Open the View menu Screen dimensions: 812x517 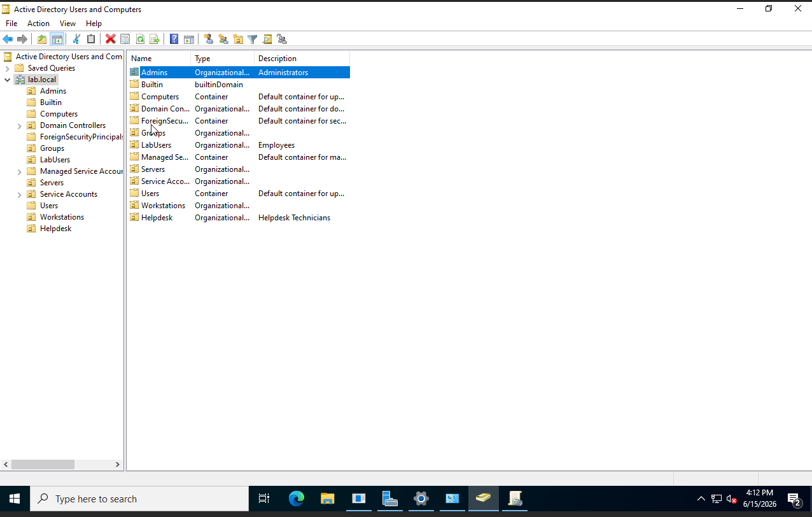67,24
